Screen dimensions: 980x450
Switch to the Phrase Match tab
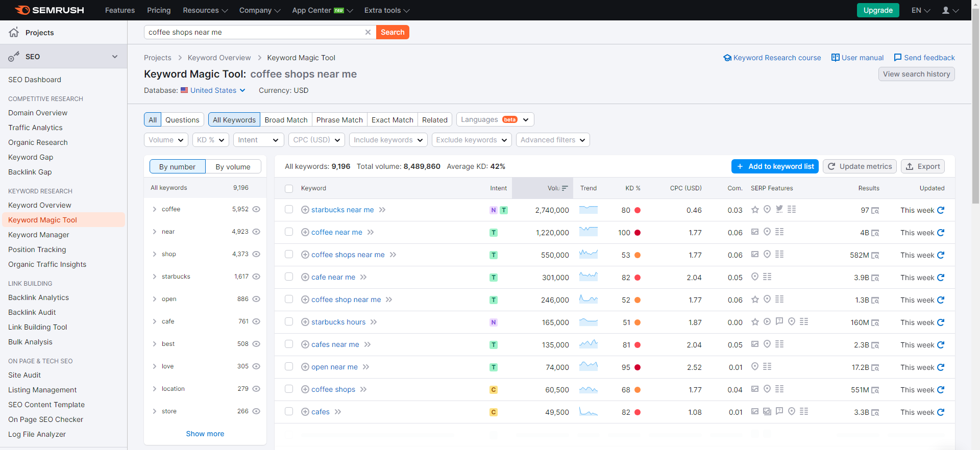click(x=339, y=120)
